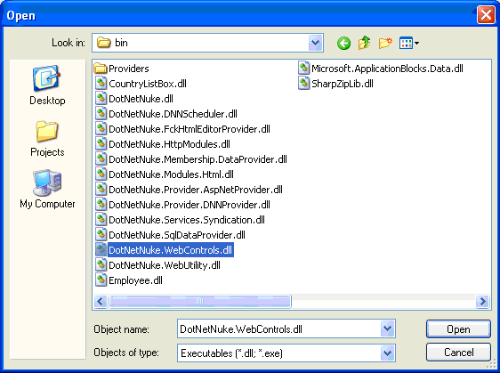Click the DotNetNuke.WebControls.dll file icon
Image resolution: width=500 pixels, height=373 pixels.
pos(101,250)
